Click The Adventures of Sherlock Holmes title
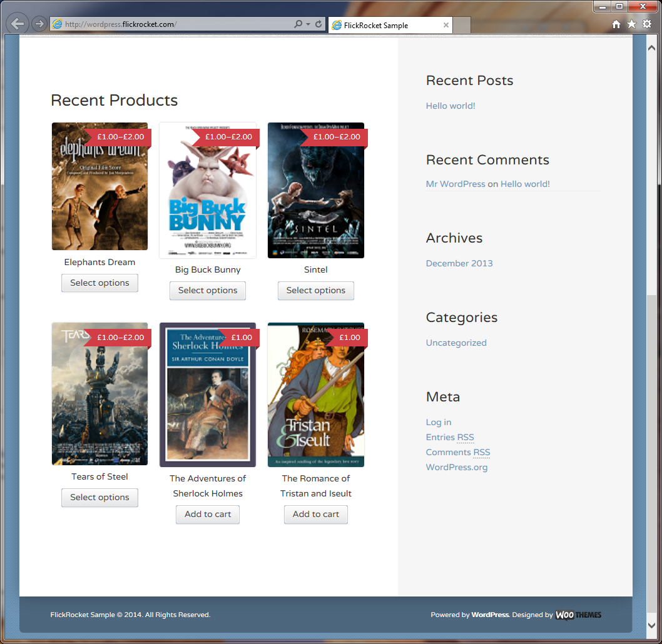The width and height of the screenshot is (662, 644). (x=208, y=486)
